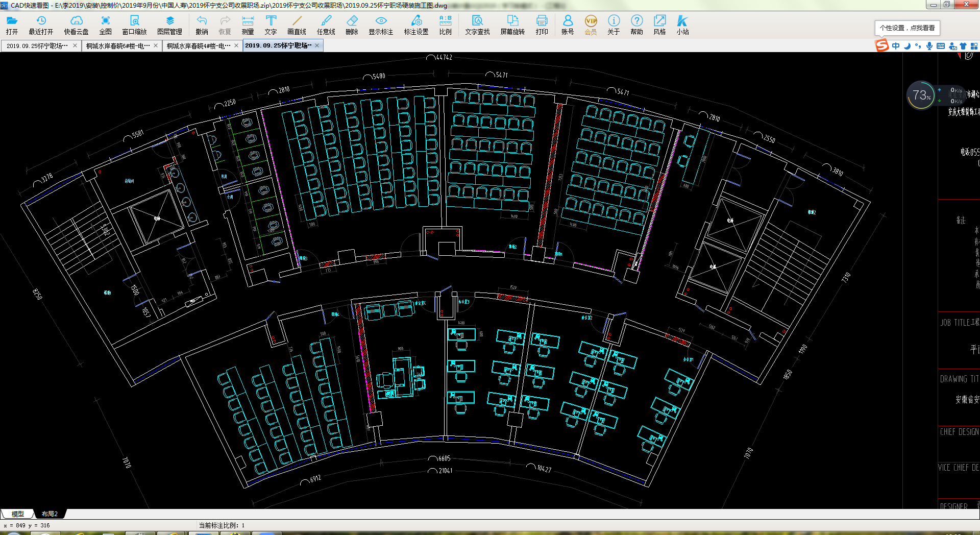The height and width of the screenshot is (535, 980).
Task: Select the full view (全图) tool
Action: coord(105,25)
